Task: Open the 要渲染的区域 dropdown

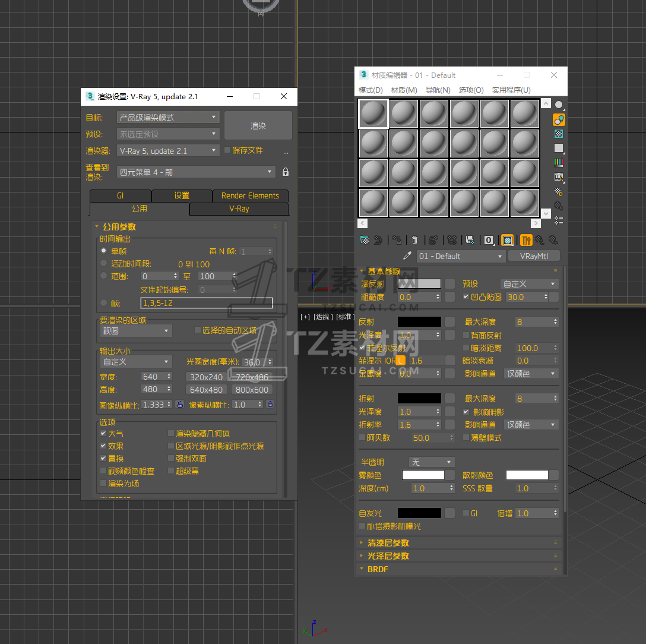Action: tap(136, 331)
